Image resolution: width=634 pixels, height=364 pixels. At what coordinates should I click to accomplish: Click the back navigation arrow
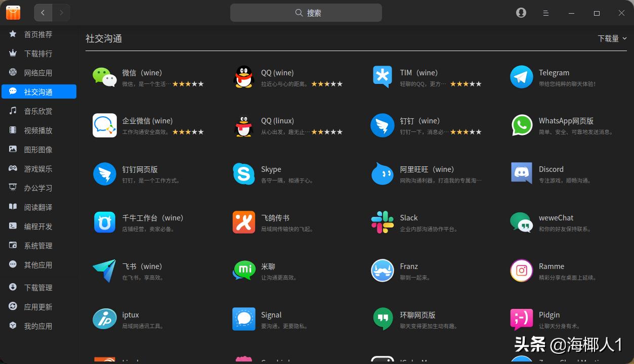coord(43,13)
